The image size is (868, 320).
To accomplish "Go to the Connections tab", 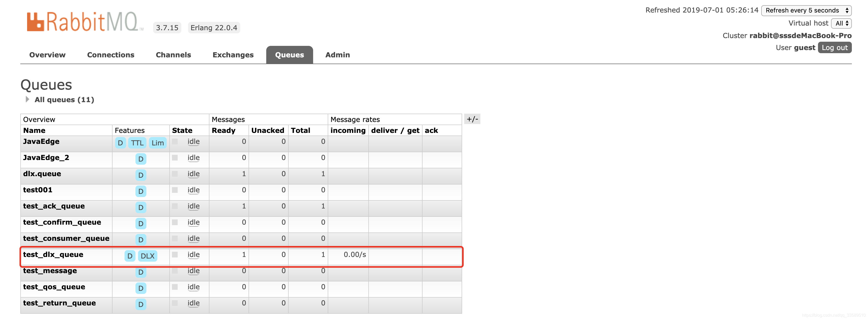I will point(110,55).
